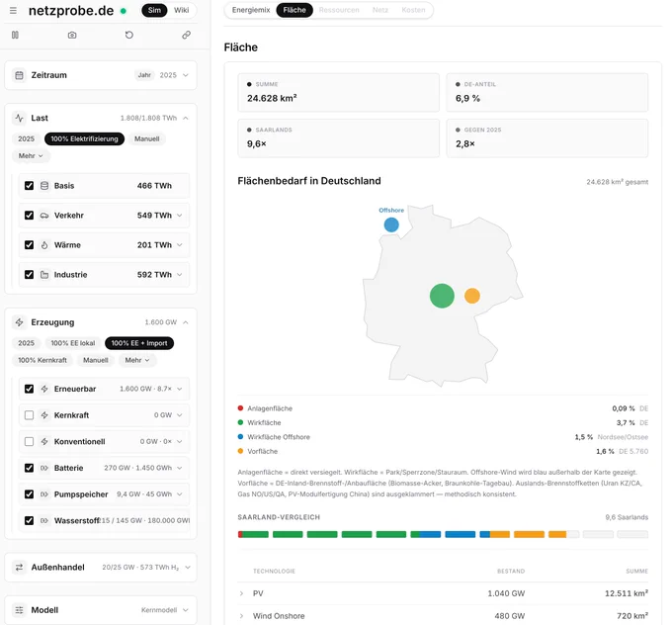The height and width of the screenshot is (625, 672).
Task: Enable the Konventionell checkbox
Action: click(x=29, y=441)
